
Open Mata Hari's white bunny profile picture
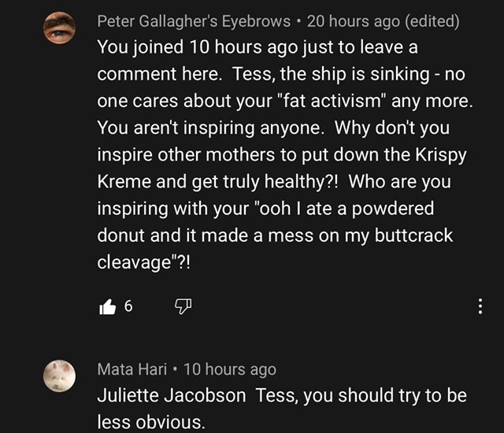60,376
